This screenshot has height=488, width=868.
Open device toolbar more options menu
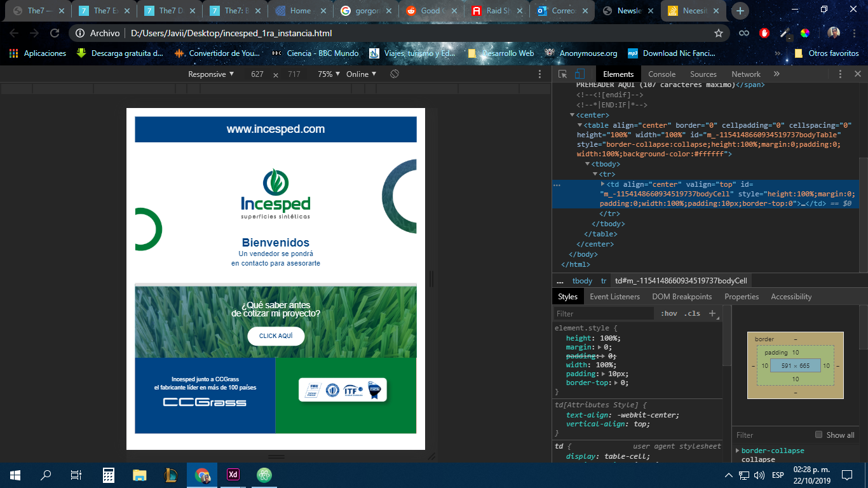[540, 74]
